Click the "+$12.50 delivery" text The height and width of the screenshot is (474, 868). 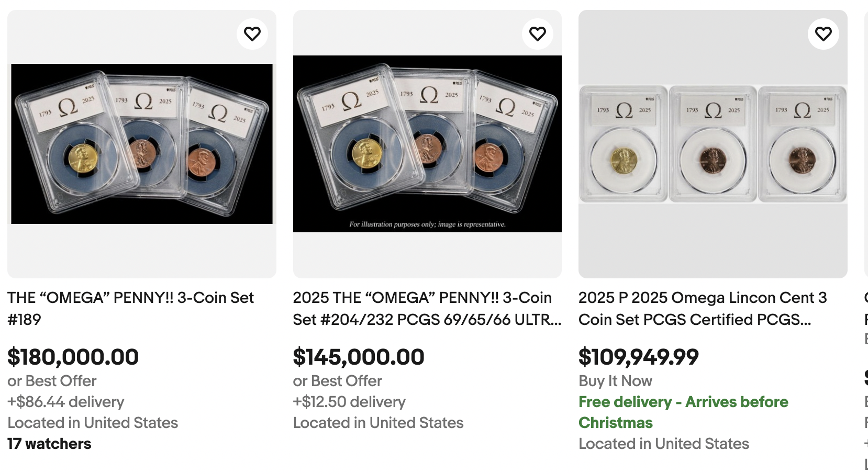pyautogui.click(x=349, y=402)
